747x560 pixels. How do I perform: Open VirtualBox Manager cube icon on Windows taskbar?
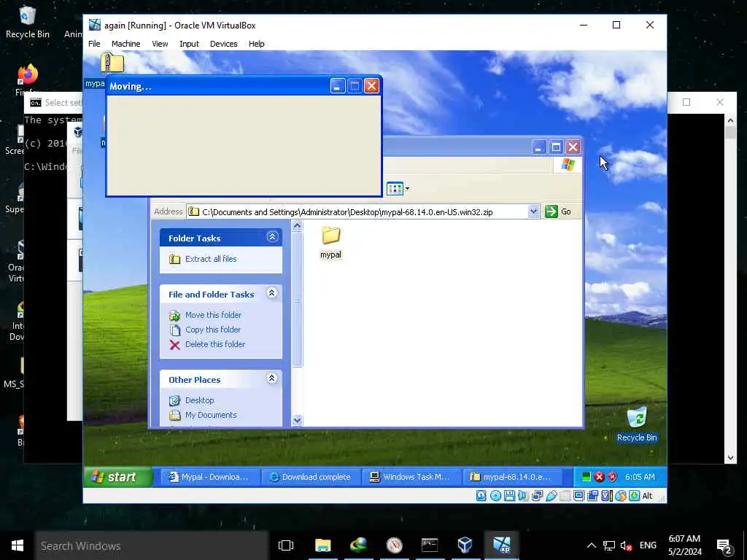click(x=465, y=545)
